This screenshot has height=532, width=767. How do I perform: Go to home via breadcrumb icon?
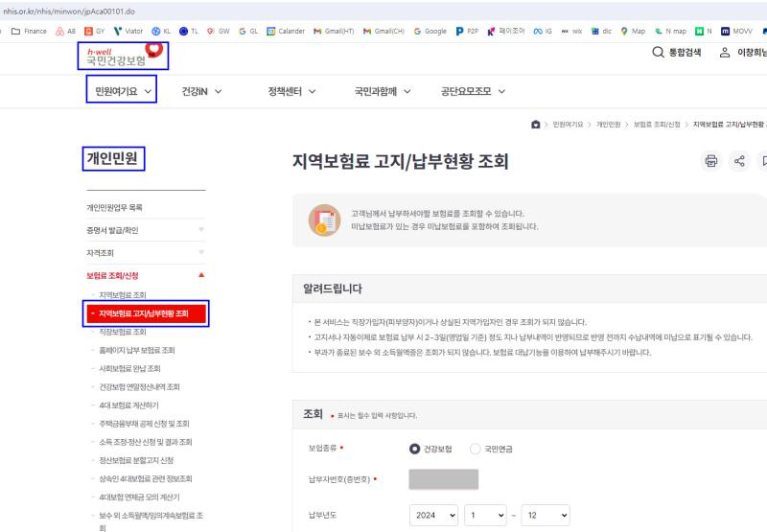pos(536,125)
